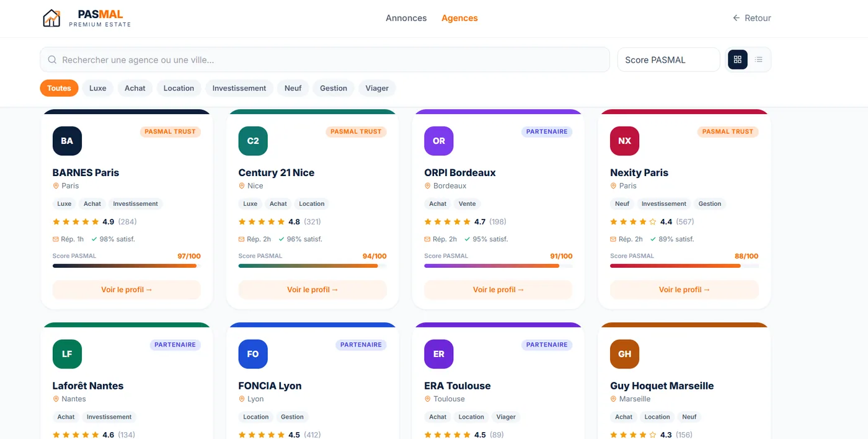Click the search magnifier icon

click(x=52, y=60)
